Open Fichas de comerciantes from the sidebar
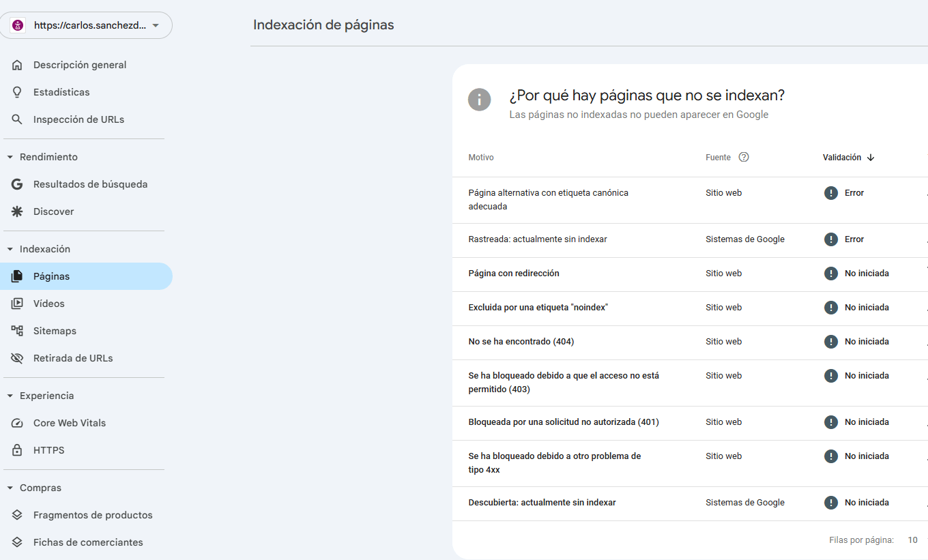The height and width of the screenshot is (560, 928). coord(88,542)
